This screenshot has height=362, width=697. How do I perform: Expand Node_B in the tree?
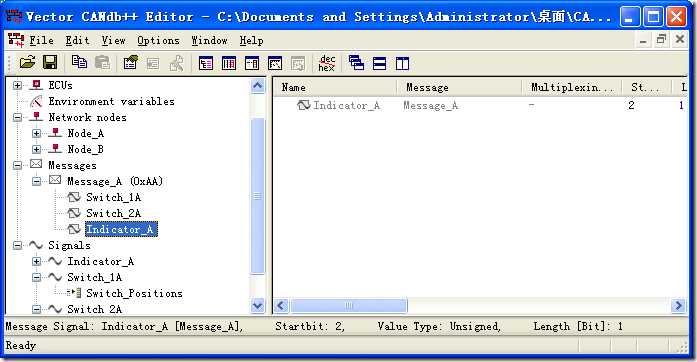(36, 149)
